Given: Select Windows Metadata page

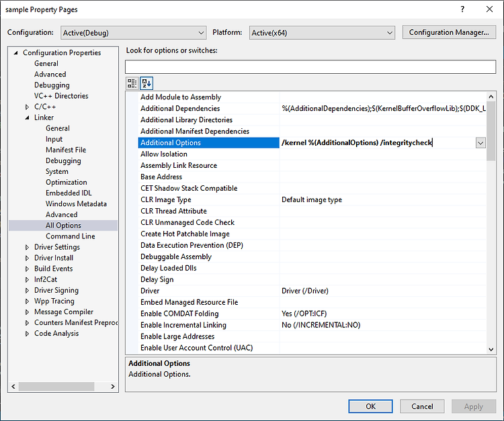Looking at the screenshot, I should coord(76,204).
